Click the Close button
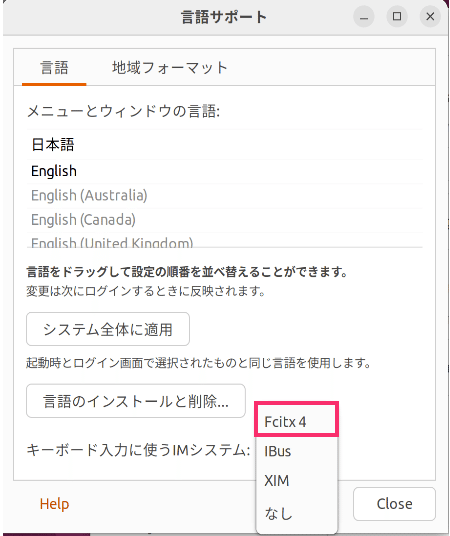The height and width of the screenshot is (536, 450). pos(394,504)
